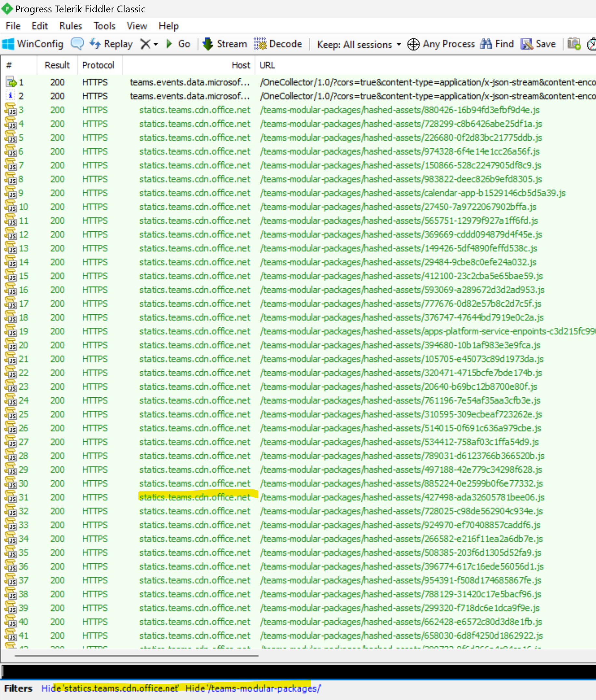Click the Save toolbar button

[x=538, y=44]
